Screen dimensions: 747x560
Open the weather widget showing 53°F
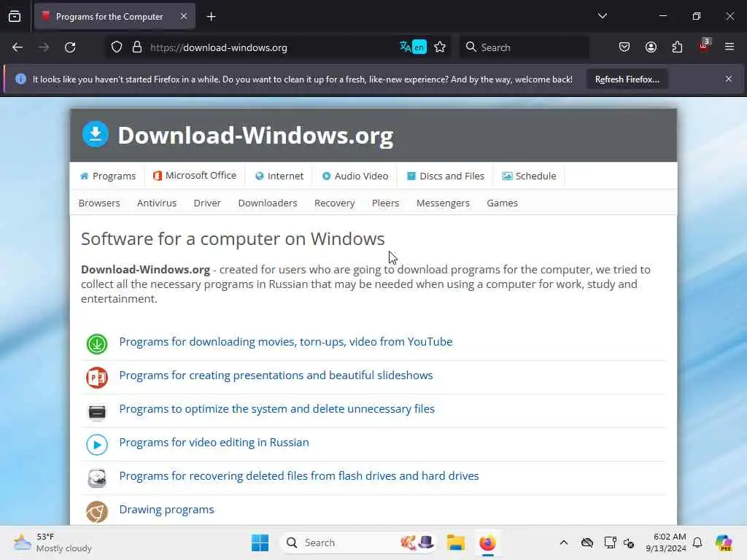pyautogui.click(x=53, y=542)
